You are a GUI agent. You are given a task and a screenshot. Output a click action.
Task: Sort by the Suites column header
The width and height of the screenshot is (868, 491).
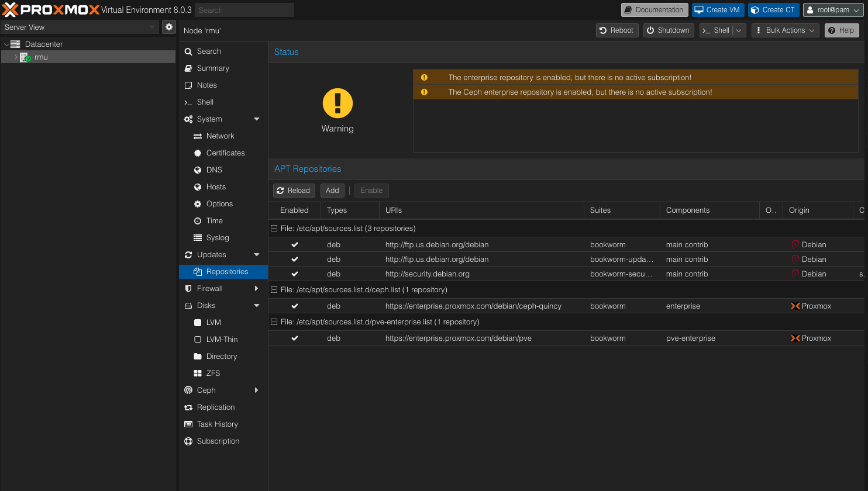click(622, 210)
